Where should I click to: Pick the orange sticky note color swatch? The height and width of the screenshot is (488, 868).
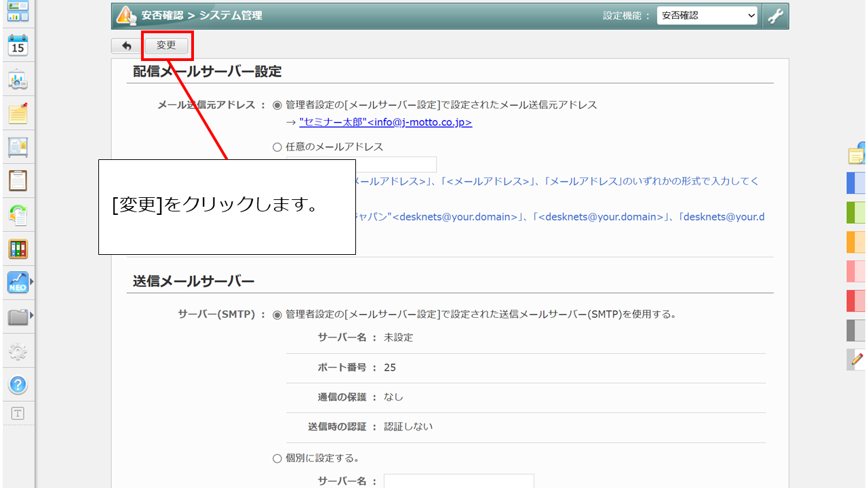pyautogui.click(x=856, y=242)
